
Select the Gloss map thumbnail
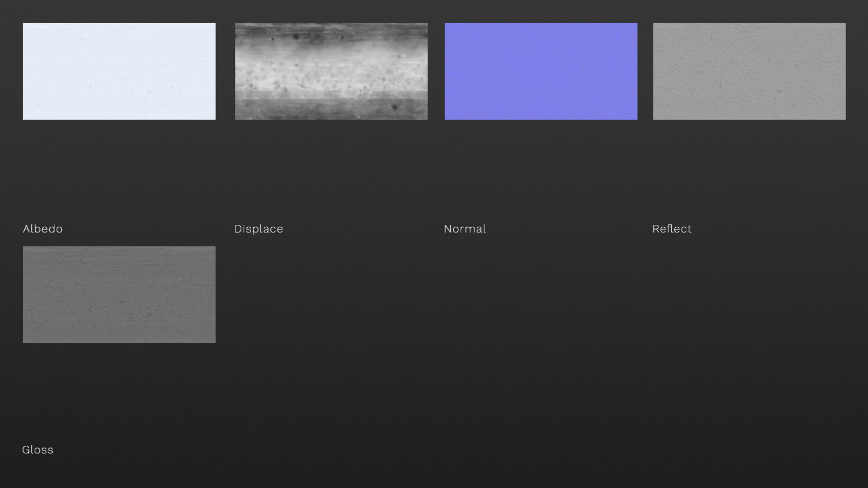point(119,294)
